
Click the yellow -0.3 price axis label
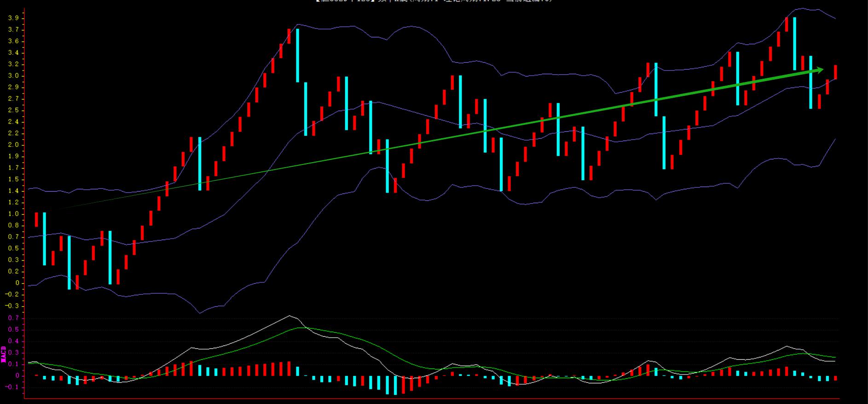pyautogui.click(x=13, y=306)
